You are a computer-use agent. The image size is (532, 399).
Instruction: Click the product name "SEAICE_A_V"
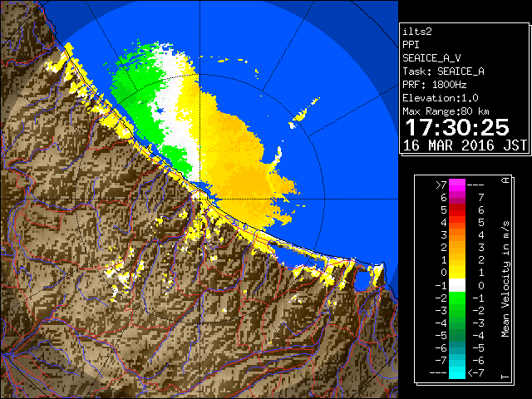point(431,58)
